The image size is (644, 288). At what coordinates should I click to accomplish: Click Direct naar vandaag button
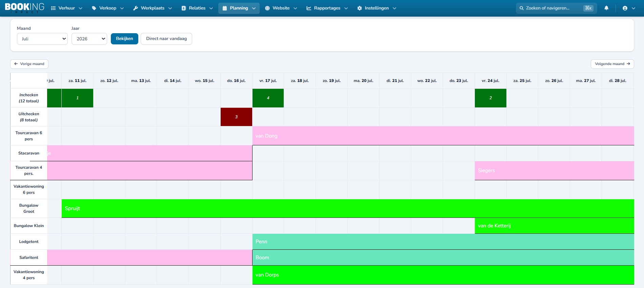[166, 39]
